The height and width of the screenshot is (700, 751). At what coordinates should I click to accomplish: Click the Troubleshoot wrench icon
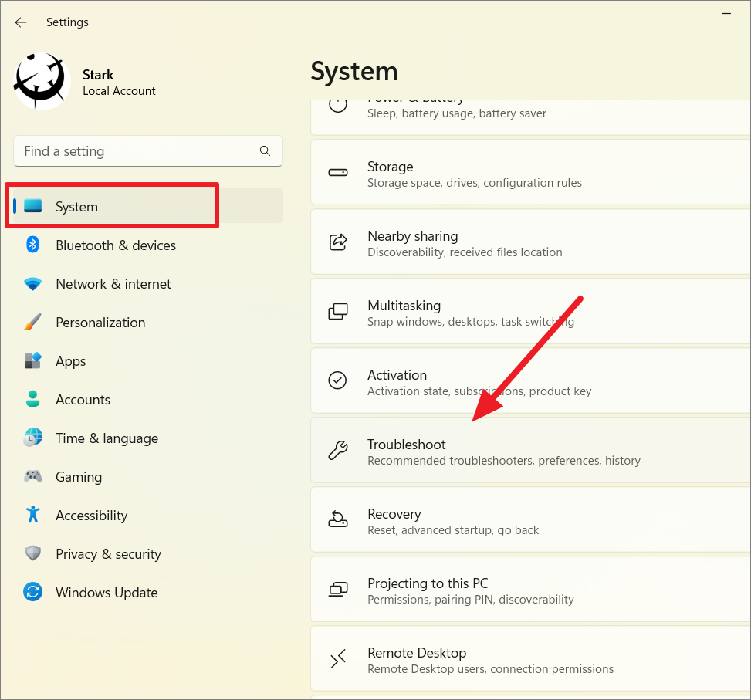(x=338, y=450)
